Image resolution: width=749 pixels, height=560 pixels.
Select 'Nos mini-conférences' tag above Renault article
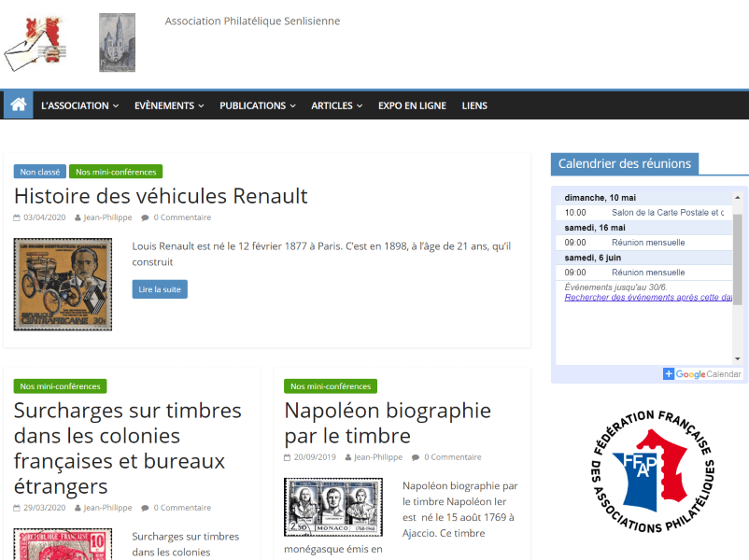[x=116, y=172]
